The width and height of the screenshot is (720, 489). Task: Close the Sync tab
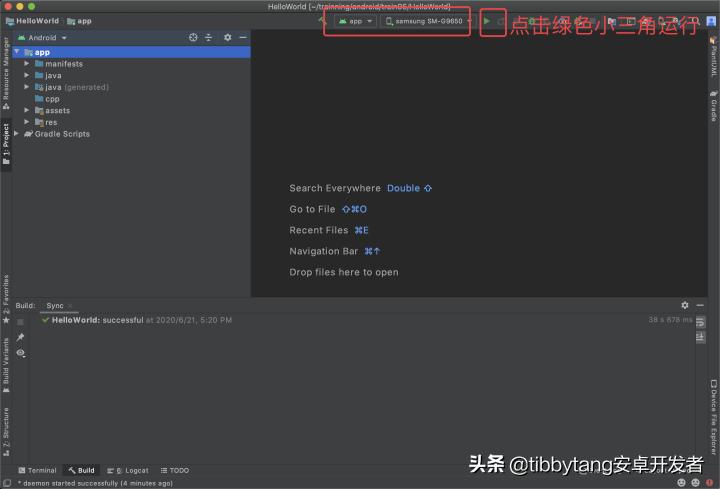tap(70, 306)
